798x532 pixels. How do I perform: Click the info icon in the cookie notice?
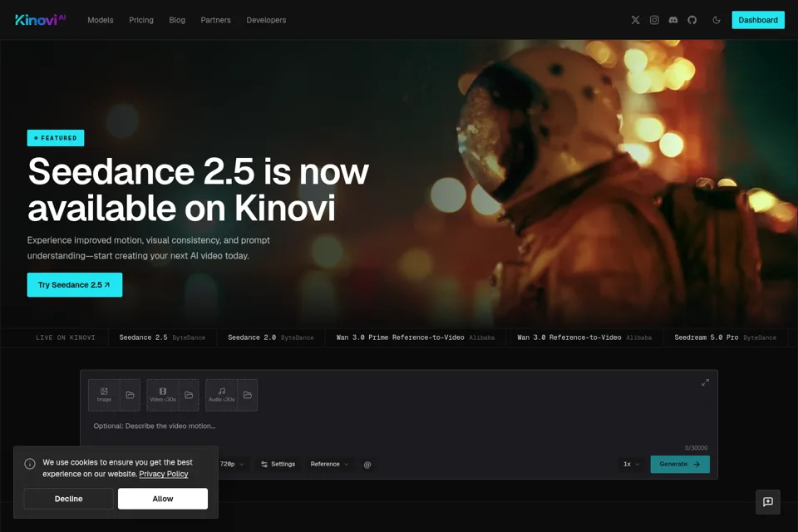[30, 463]
